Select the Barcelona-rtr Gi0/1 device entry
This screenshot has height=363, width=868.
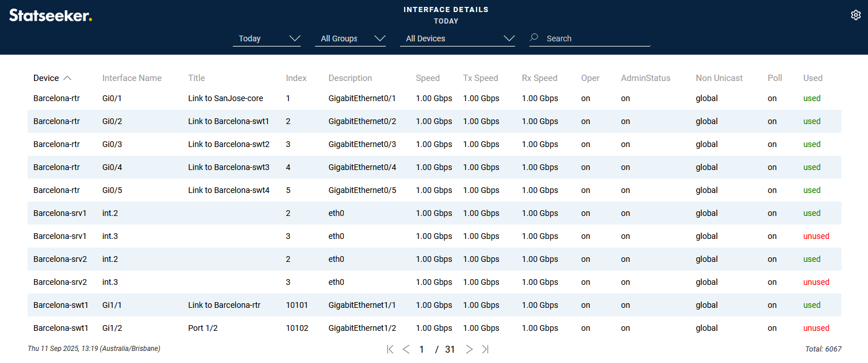pyautogui.click(x=56, y=98)
